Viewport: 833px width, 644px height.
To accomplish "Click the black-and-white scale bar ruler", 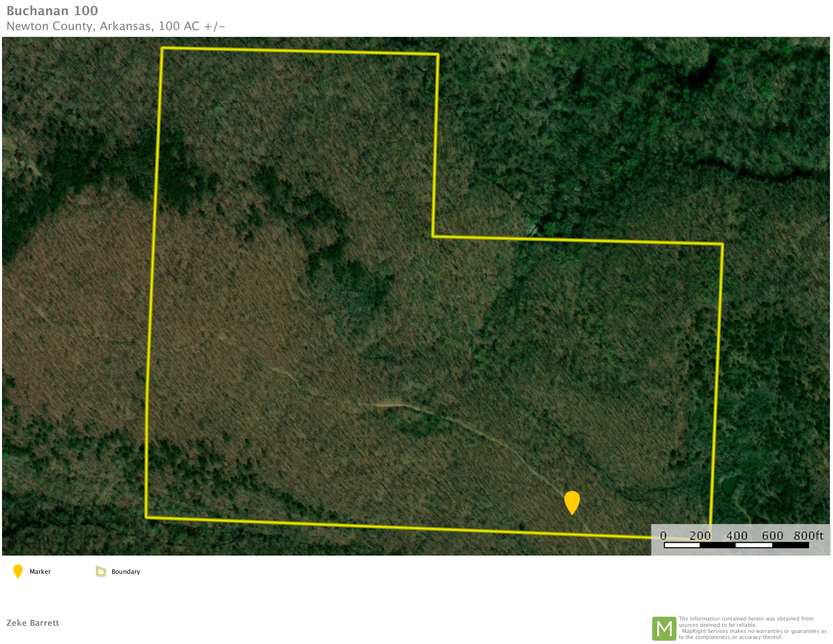I will (736, 545).
